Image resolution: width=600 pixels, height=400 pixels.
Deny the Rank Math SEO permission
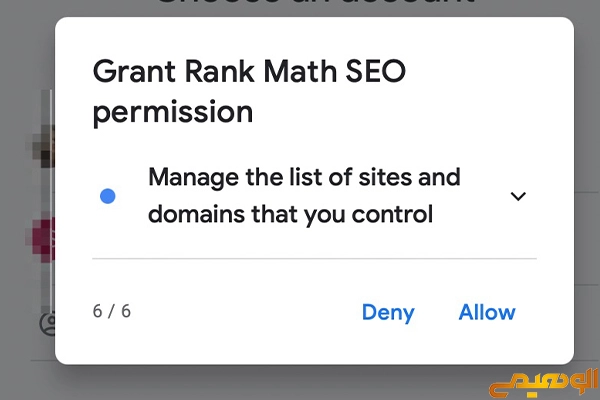(388, 312)
